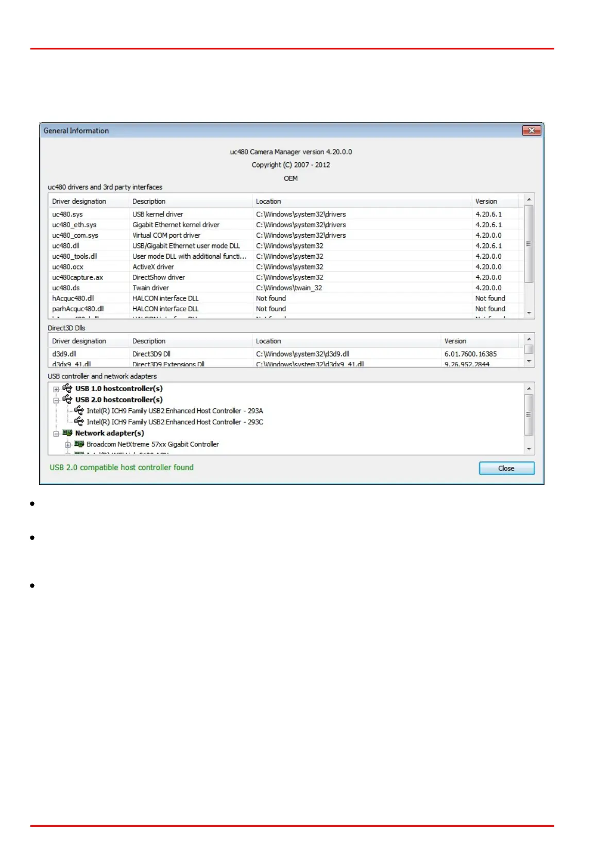Click the USB icon beside controller 293C
Viewport: 613px width, 868px height.
79,422
